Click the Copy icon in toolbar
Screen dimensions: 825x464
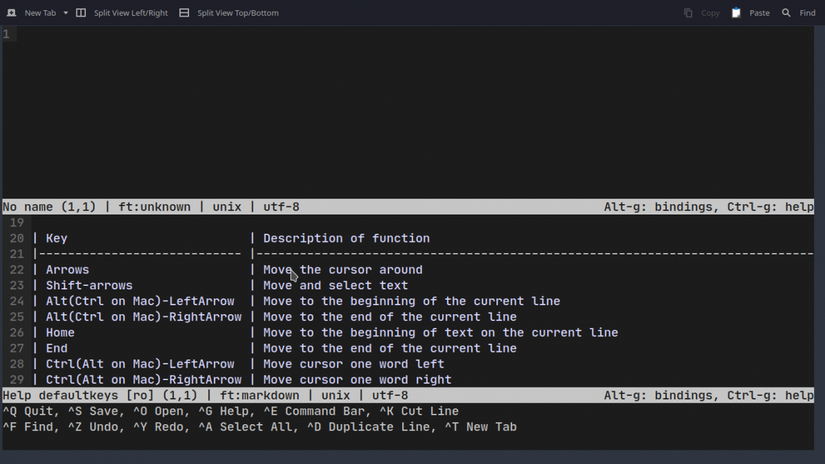point(688,13)
